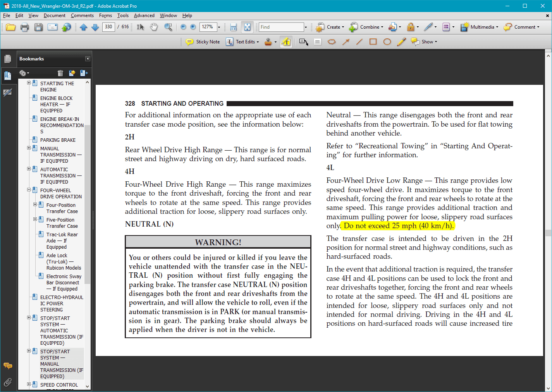The height and width of the screenshot is (392, 552).
Task: Email the PDF using the envelope icon
Action: [x=53, y=27]
